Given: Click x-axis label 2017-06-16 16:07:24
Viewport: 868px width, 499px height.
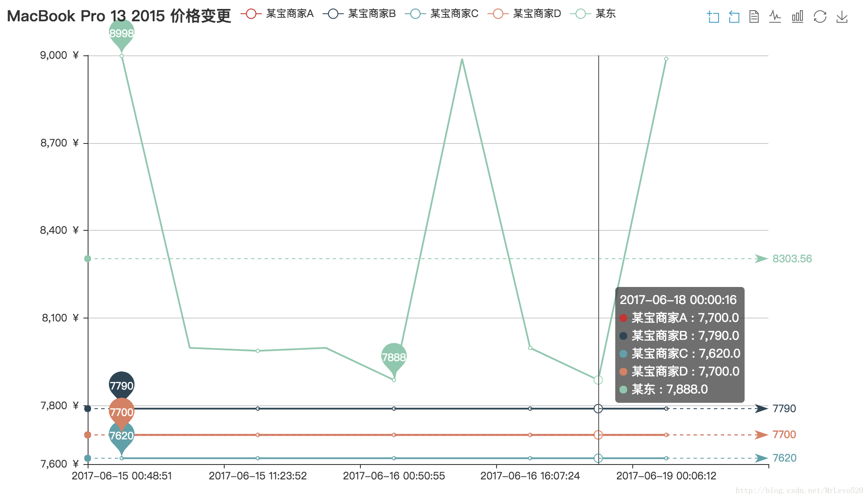Looking at the screenshot, I should tap(530, 476).
